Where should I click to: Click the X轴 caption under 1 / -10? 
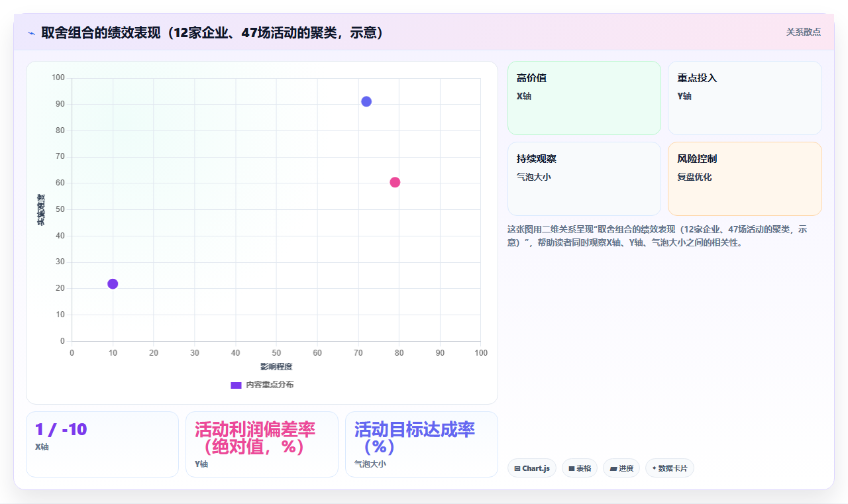click(x=42, y=447)
